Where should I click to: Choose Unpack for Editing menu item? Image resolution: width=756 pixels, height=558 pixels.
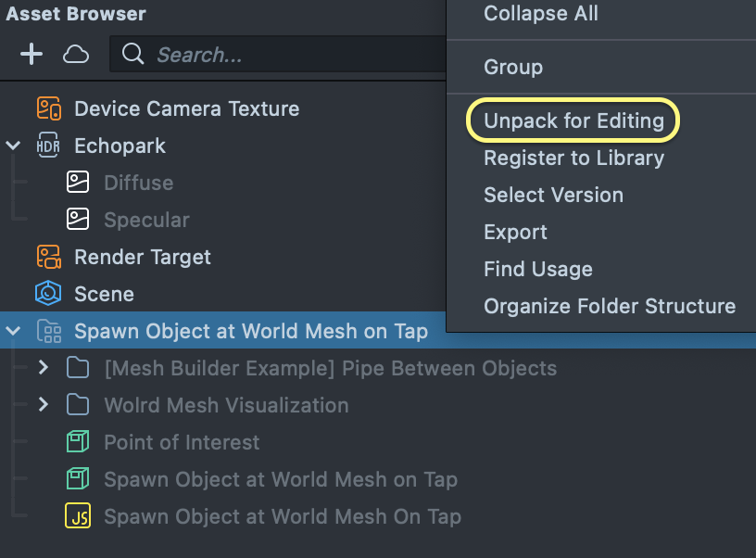[573, 120]
